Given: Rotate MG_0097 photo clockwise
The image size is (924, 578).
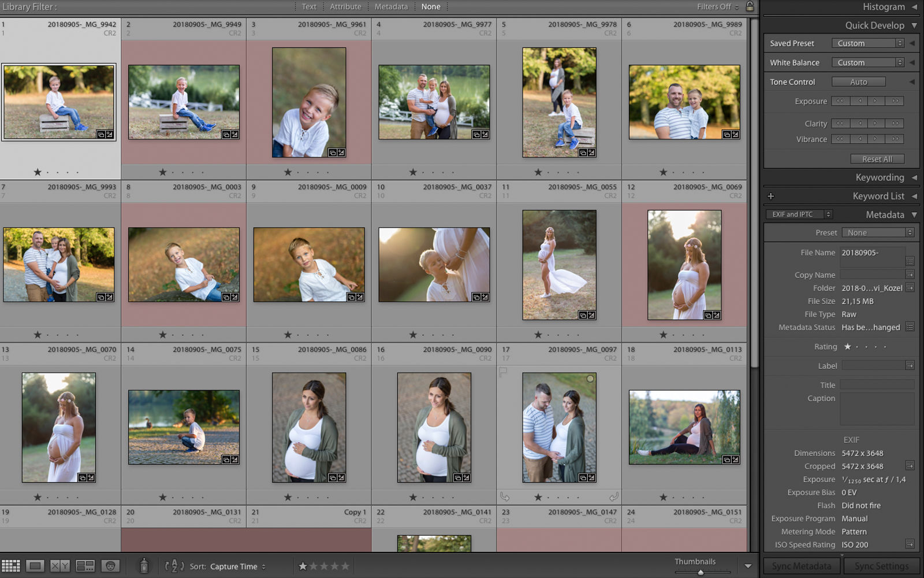Looking at the screenshot, I should 613,497.
